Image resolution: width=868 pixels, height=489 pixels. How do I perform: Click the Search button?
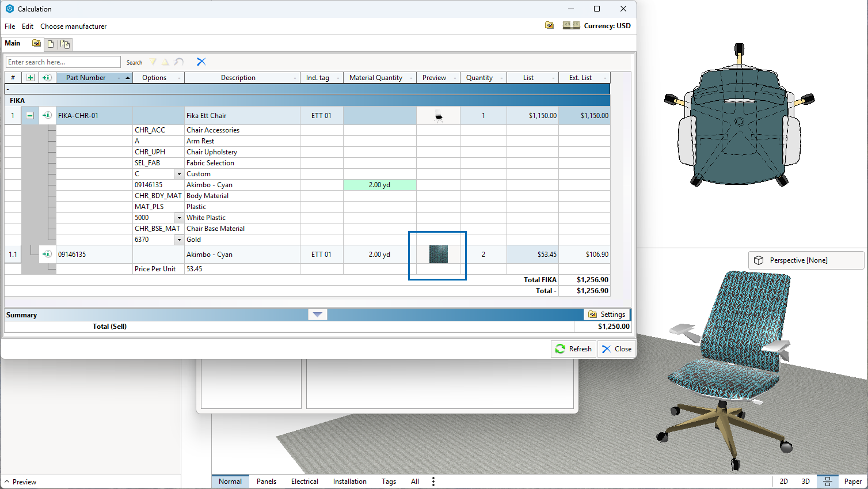134,62
